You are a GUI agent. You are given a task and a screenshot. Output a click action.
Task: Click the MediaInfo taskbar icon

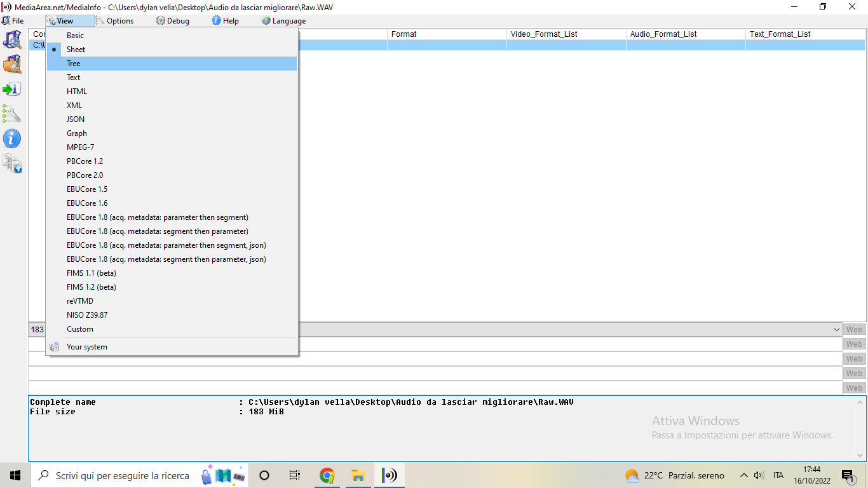389,475
